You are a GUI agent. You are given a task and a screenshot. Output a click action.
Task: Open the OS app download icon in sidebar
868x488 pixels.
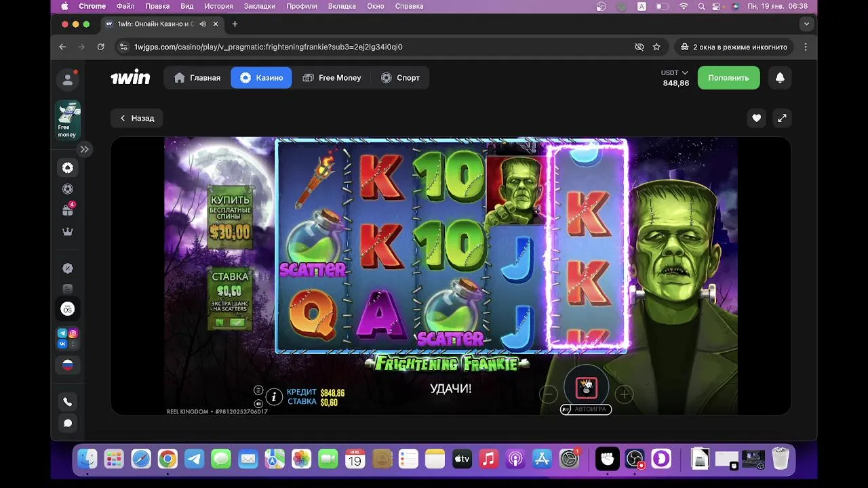pyautogui.click(x=68, y=309)
